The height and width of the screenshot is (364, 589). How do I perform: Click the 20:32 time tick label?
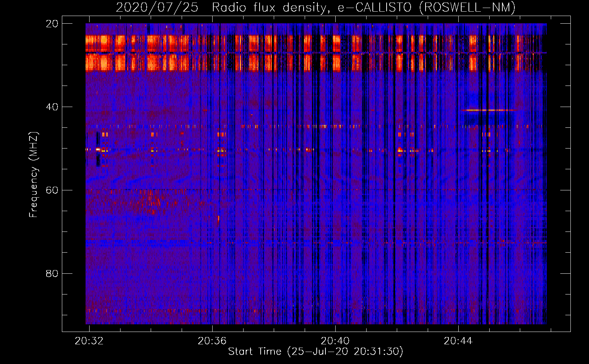point(89,341)
